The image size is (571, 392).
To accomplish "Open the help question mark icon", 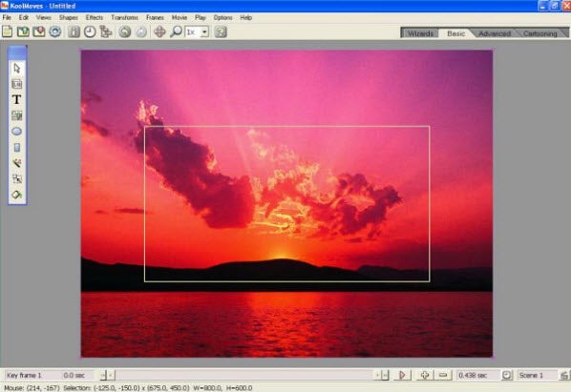I will click(221, 32).
